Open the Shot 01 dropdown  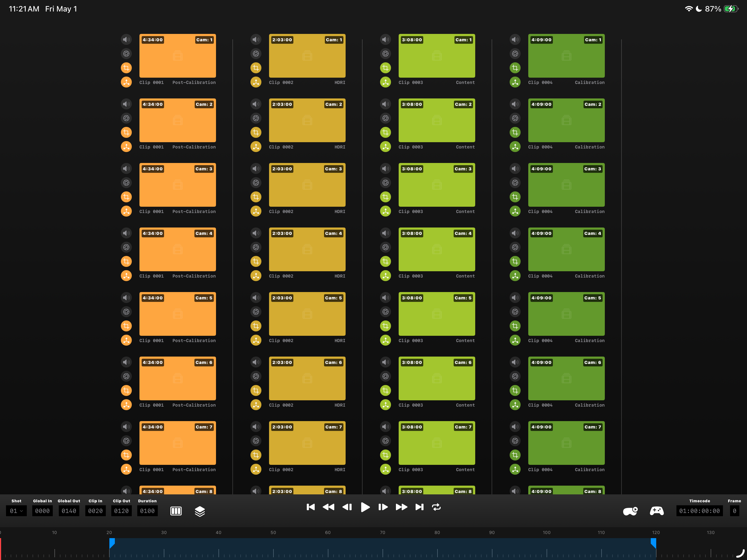(16, 511)
